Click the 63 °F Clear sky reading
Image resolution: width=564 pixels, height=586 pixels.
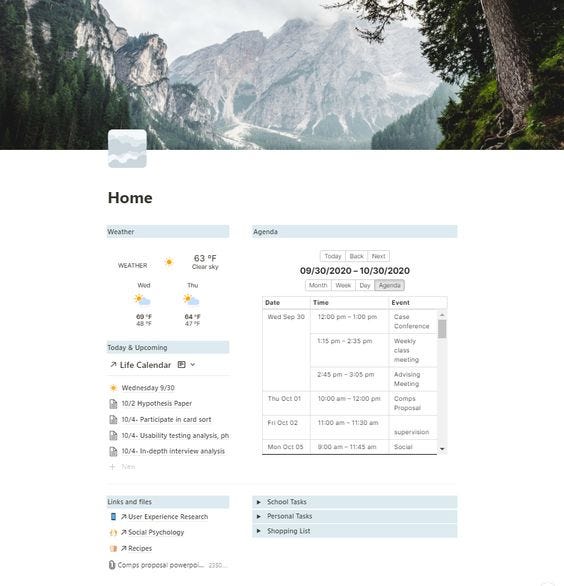tap(205, 262)
